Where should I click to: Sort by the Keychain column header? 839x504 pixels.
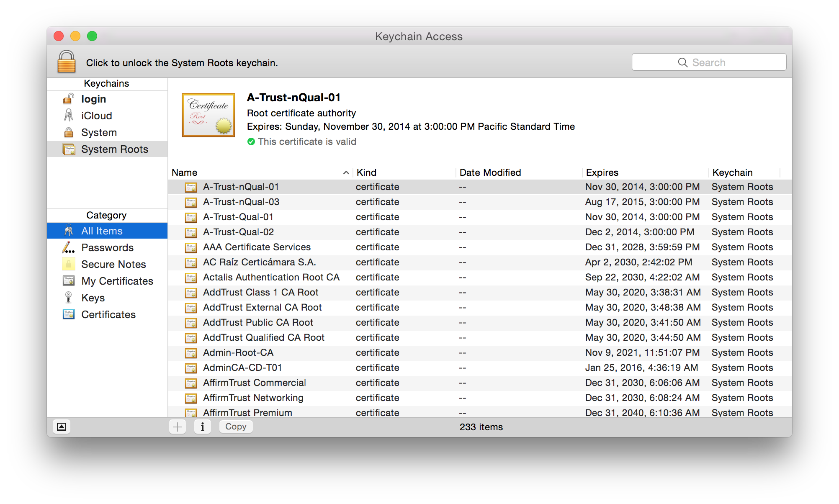point(745,172)
